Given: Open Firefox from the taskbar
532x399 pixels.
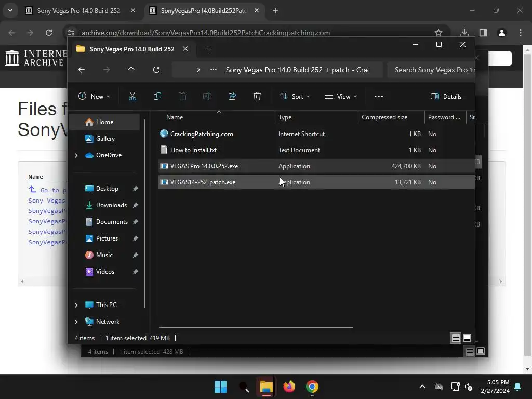Looking at the screenshot, I should [289, 387].
